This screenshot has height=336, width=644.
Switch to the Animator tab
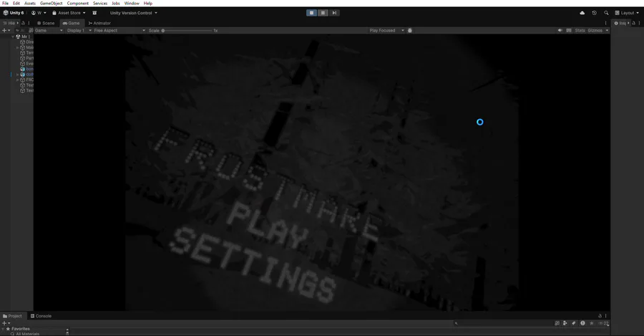[x=99, y=23]
